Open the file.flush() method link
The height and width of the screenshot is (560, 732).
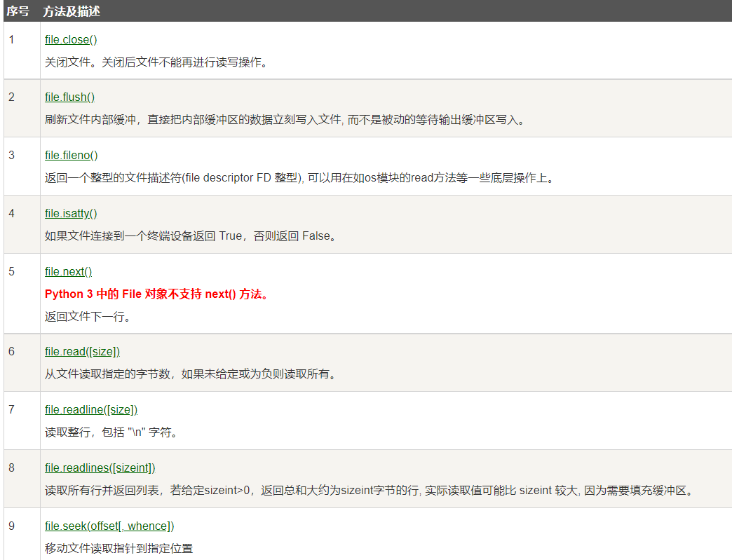(x=69, y=97)
